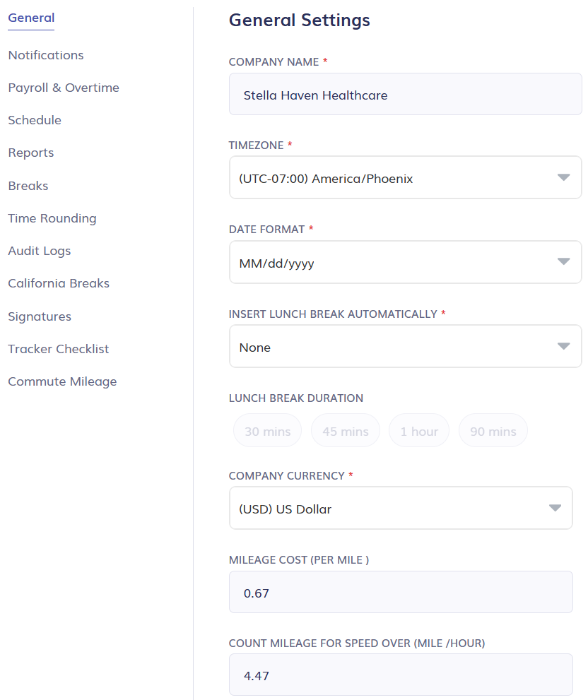Click the Mileage Cost per mile field
The image size is (588, 700).
coord(401,592)
